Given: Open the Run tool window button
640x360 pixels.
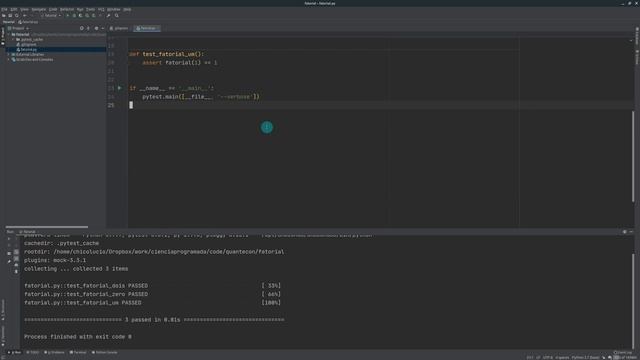Looking at the screenshot, I should (x=15, y=352).
